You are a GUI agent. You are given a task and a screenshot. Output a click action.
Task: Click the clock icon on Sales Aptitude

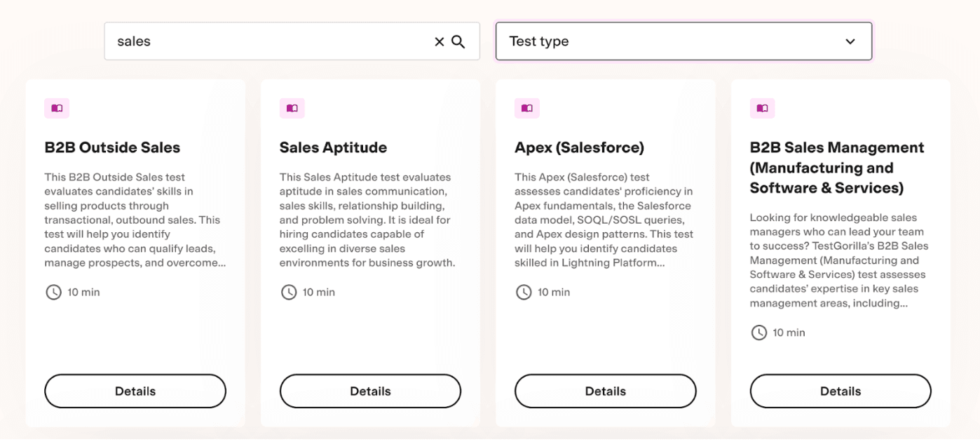click(x=289, y=292)
